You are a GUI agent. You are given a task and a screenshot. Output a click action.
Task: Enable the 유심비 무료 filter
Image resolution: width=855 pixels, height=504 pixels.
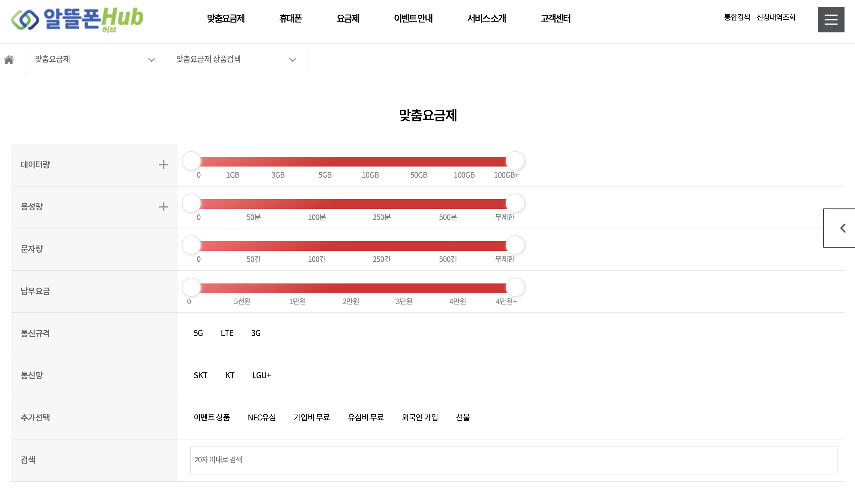[x=366, y=417]
